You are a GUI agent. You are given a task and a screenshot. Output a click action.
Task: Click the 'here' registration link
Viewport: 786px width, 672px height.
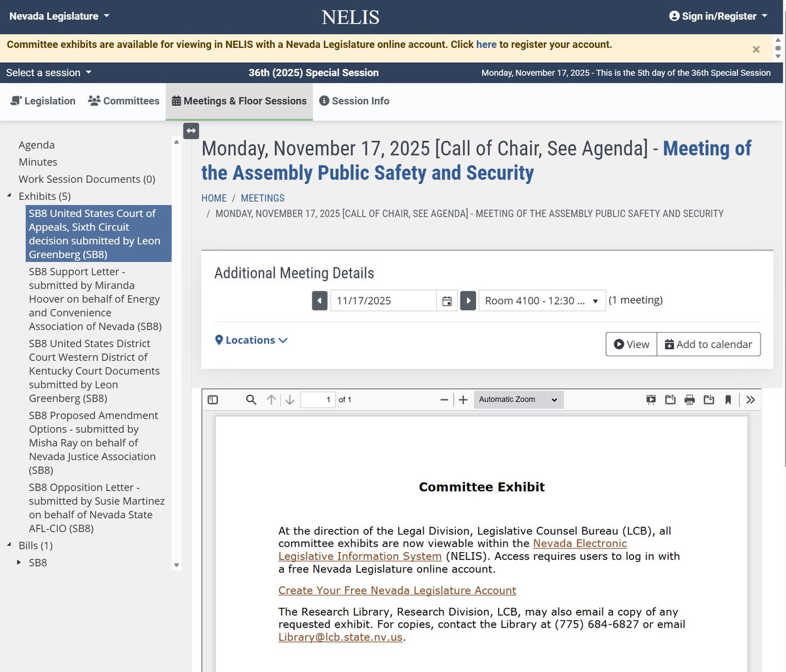point(486,45)
